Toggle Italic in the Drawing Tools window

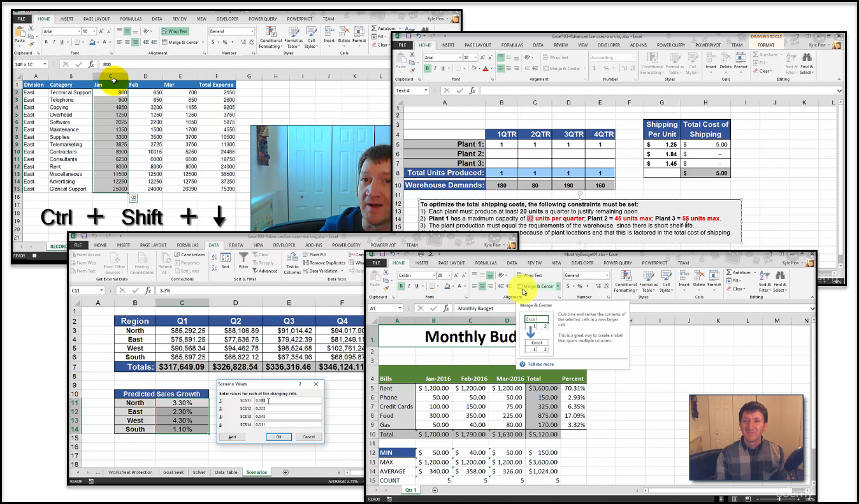point(436,68)
